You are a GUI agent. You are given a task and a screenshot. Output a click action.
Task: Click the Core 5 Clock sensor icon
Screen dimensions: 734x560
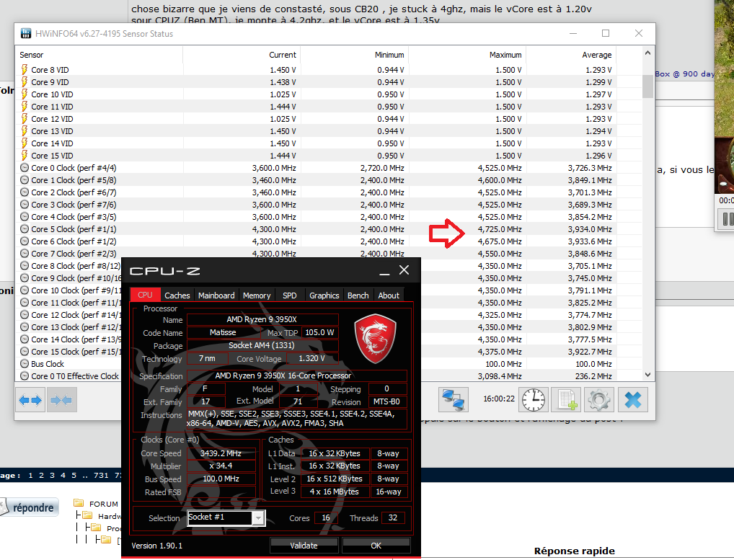(x=25, y=228)
